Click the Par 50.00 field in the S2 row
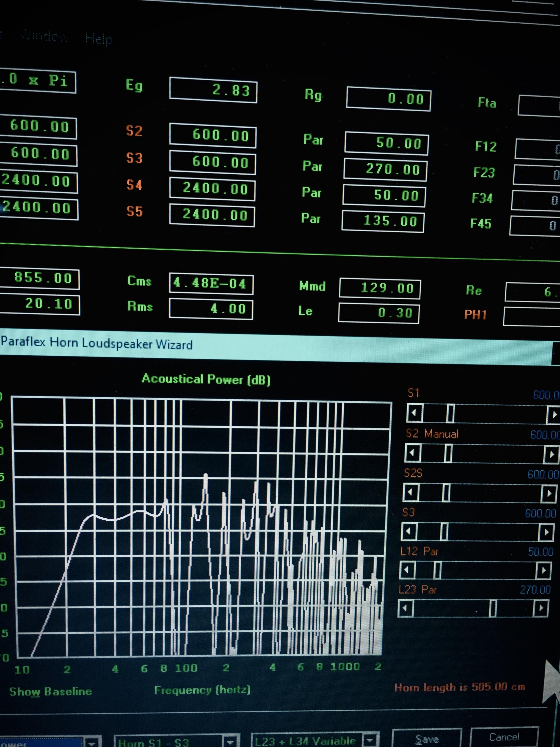 pos(387,143)
